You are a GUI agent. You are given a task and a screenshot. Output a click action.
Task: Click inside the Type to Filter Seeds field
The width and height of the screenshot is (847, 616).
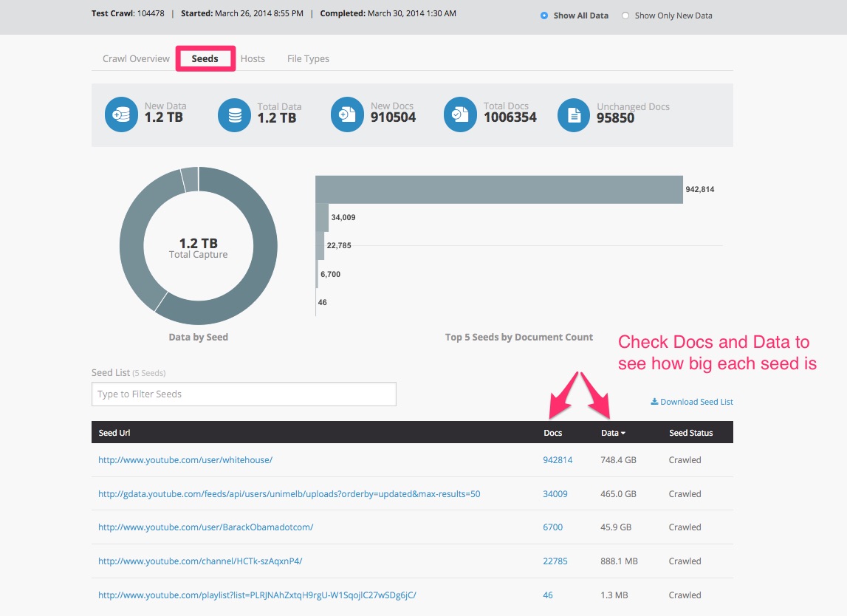pyautogui.click(x=244, y=394)
